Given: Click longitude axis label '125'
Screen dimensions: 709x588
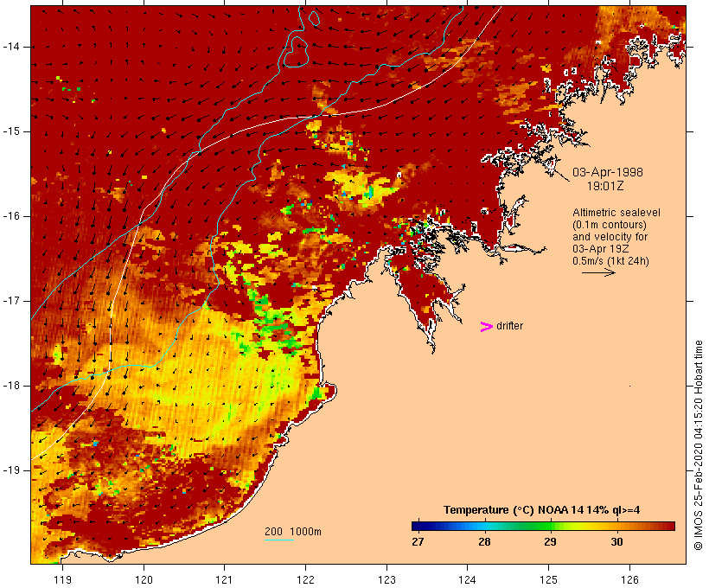Looking at the screenshot, I should point(548,579).
